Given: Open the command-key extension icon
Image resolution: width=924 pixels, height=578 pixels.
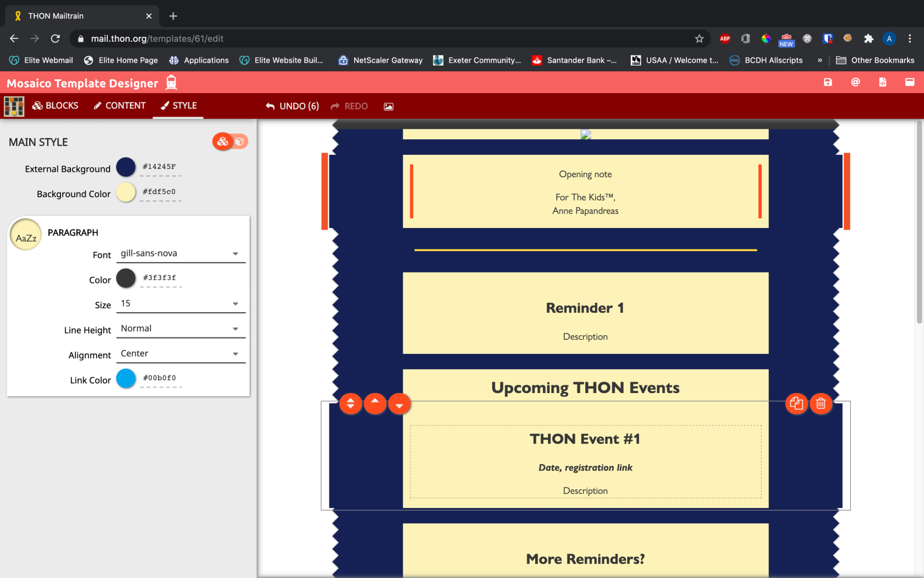Looking at the screenshot, I should tap(807, 39).
